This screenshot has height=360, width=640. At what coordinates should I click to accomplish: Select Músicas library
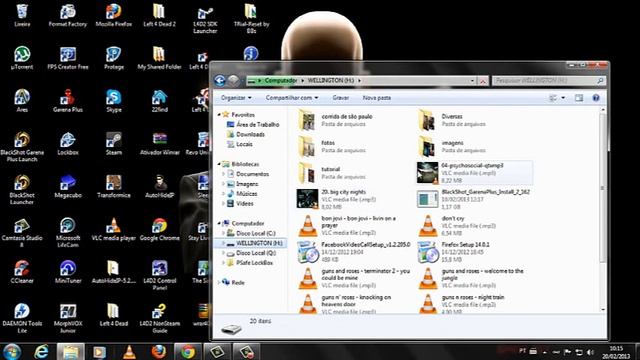click(x=242, y=193)
